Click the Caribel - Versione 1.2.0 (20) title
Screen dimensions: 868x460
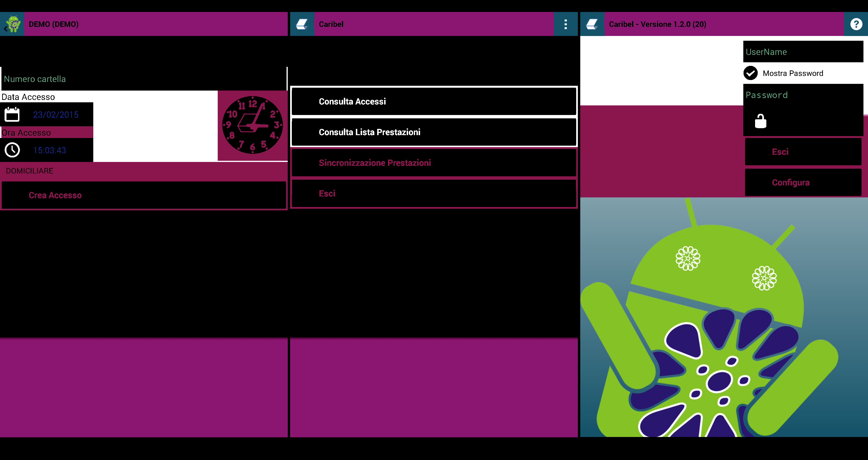(657, 24)
